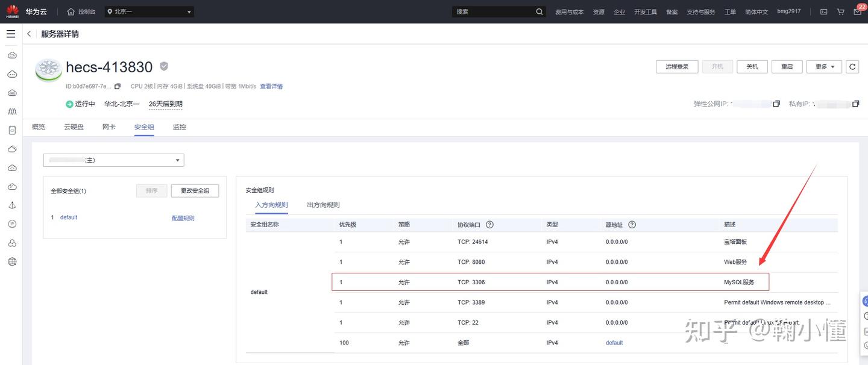Open 费用与成本 in top menu

(x=570, y=12)
